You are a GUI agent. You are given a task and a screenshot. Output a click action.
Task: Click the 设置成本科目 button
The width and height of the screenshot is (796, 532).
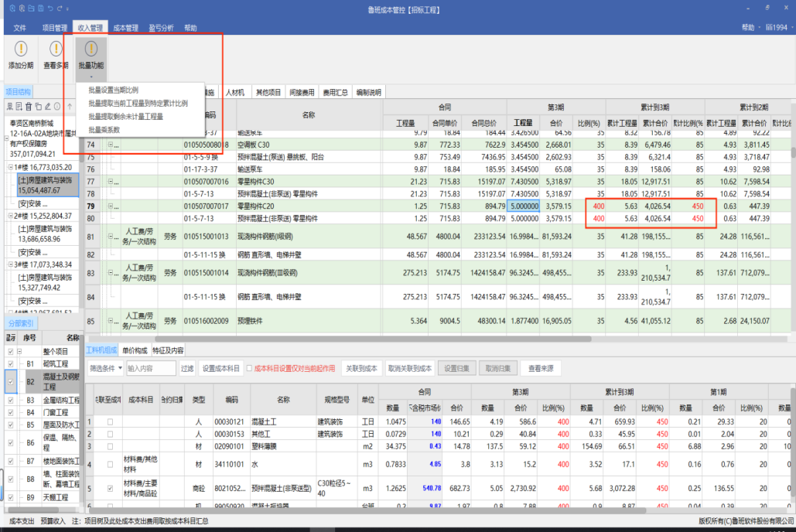[x=220, y=369]
